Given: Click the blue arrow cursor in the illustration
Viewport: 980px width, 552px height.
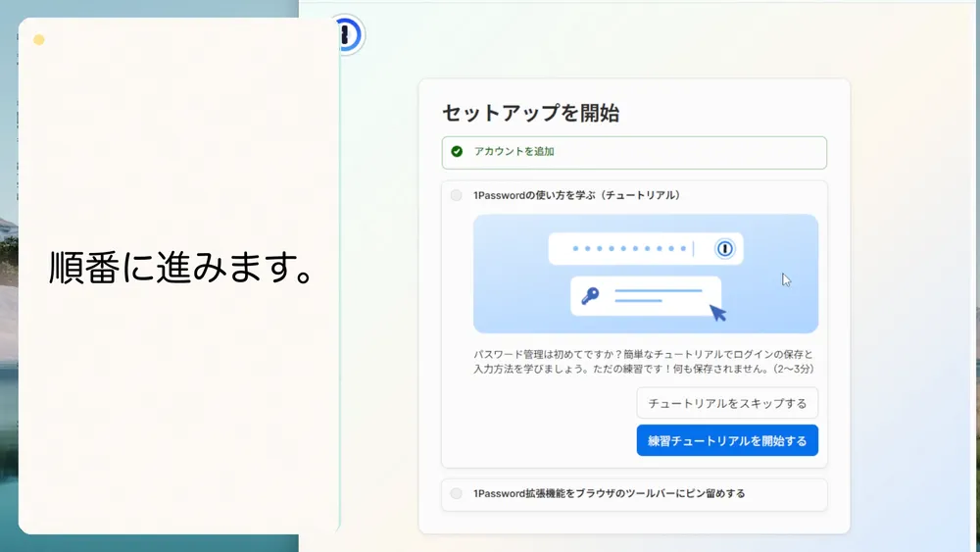Looking at the screenshot, I should pos(718,313).
